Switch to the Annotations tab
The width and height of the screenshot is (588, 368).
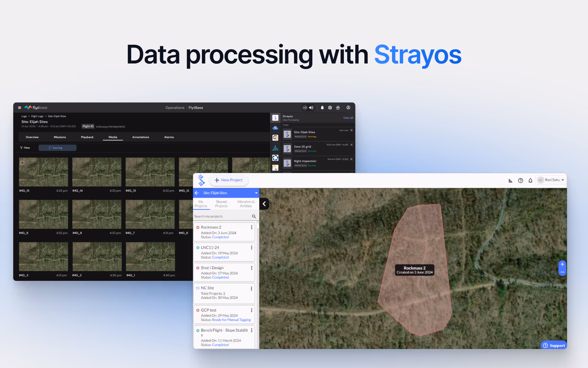(x=141, y=137)
